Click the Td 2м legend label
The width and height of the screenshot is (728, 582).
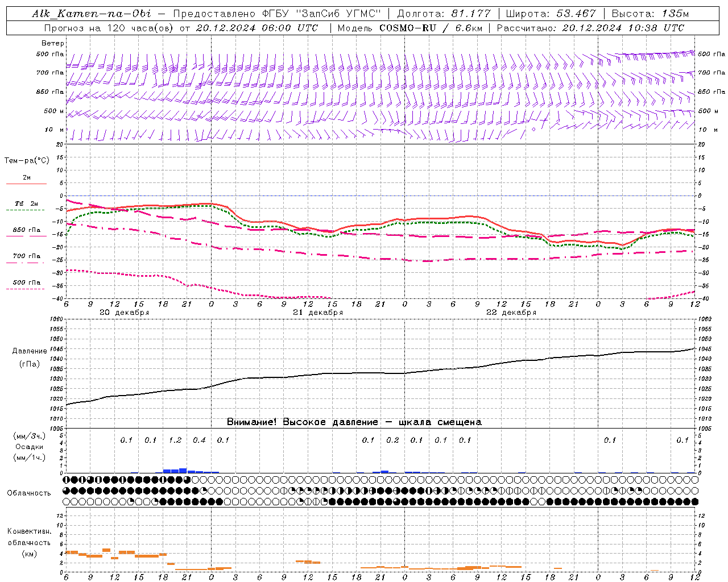[x=26, y=203]
